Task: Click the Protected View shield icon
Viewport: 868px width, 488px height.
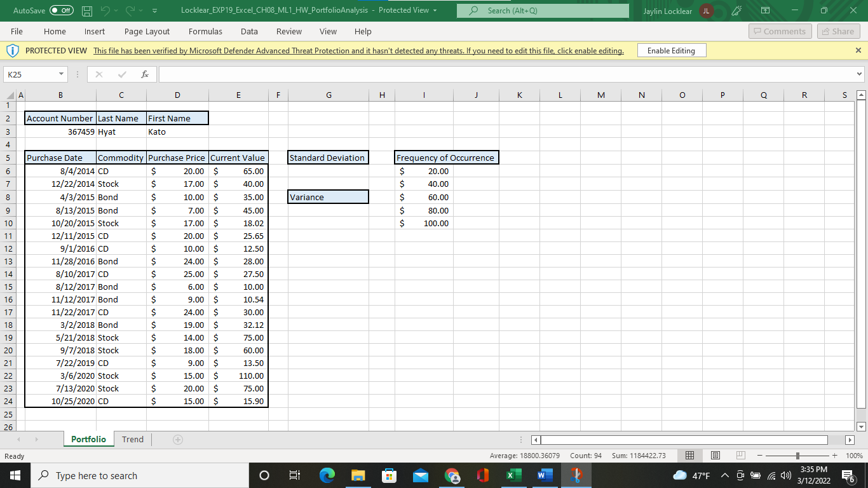Action: pyautogui.click(x=13, y=50)
